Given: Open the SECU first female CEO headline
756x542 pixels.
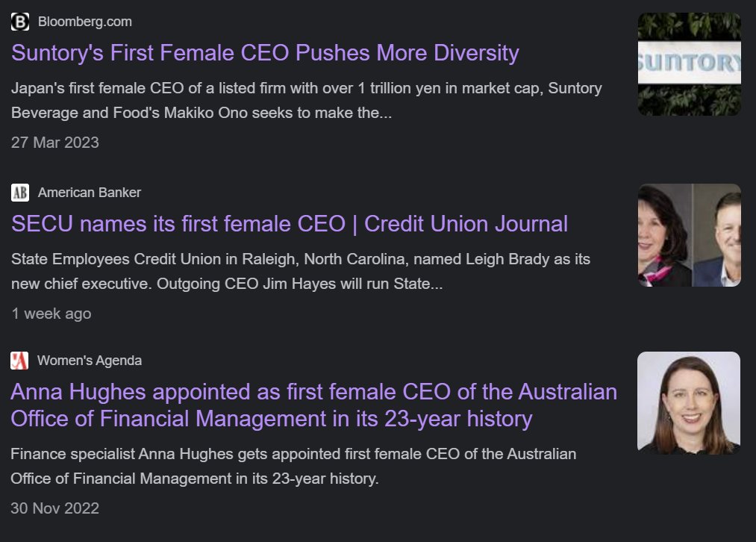Looking at the screenshot, I should pos(290,224).
